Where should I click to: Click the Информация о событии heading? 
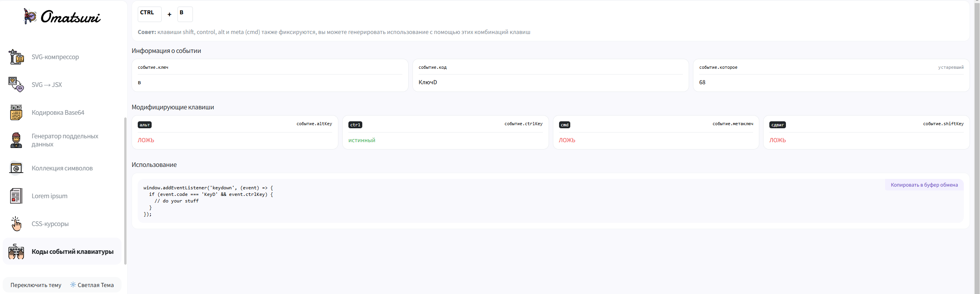point(166,51)
